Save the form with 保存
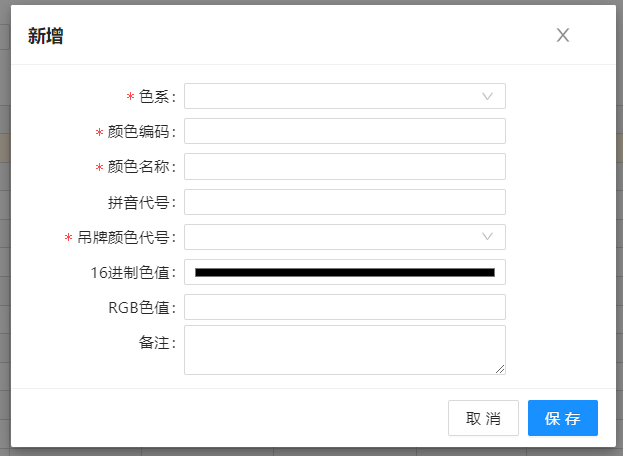This screenshot has height=456, width=623. [562, 418]
